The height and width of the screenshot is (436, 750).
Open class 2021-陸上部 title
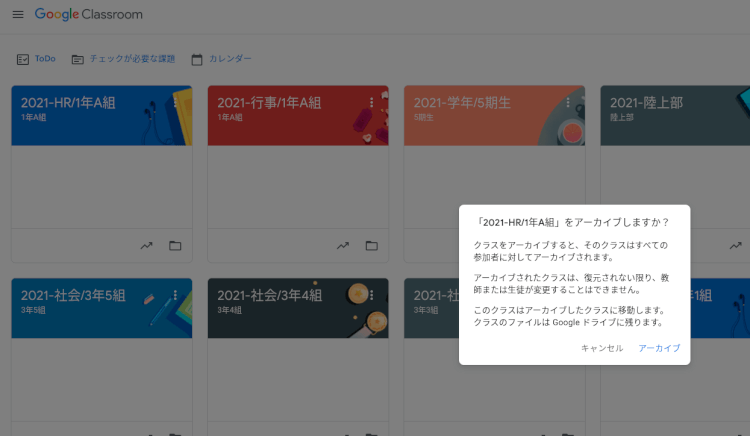646,103
